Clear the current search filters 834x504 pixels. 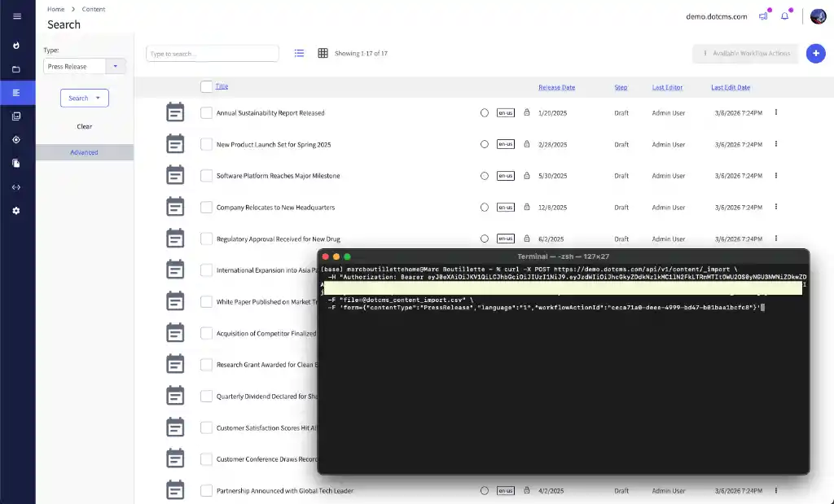click(84, 126)
